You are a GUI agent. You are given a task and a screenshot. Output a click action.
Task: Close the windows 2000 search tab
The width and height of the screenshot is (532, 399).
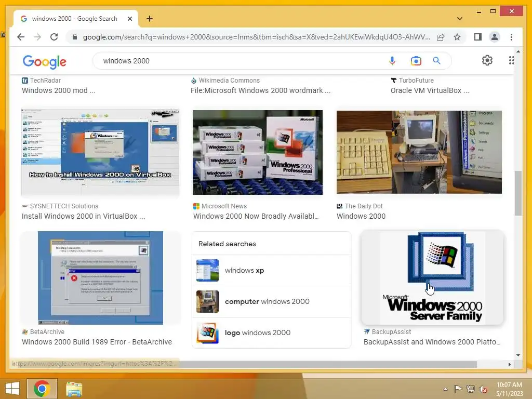[129, 19]
